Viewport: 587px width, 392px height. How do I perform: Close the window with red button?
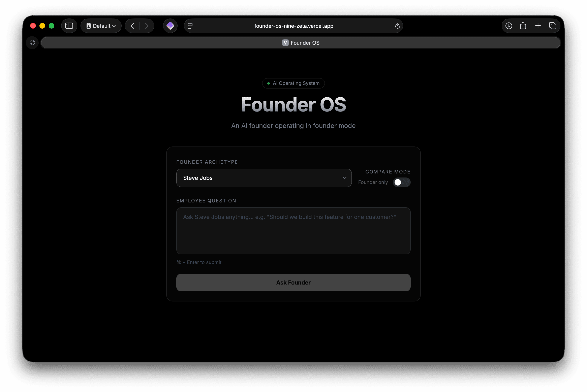(x=33, y=26)
